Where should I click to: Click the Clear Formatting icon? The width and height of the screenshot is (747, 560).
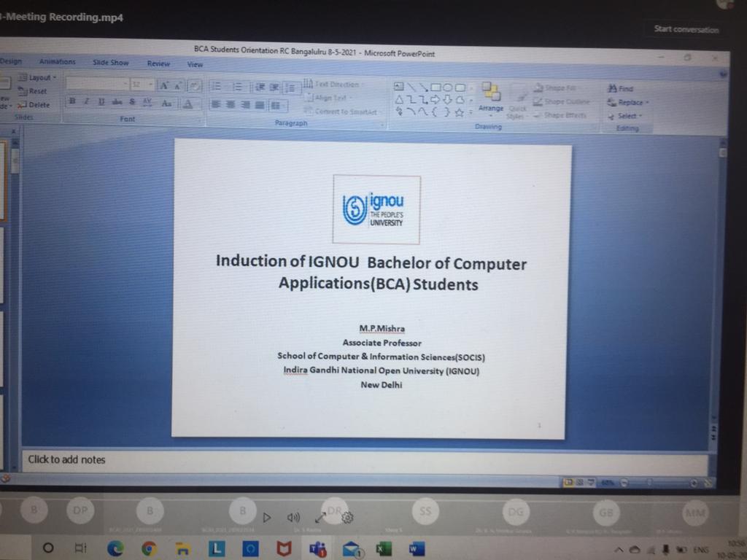[194, 86]
